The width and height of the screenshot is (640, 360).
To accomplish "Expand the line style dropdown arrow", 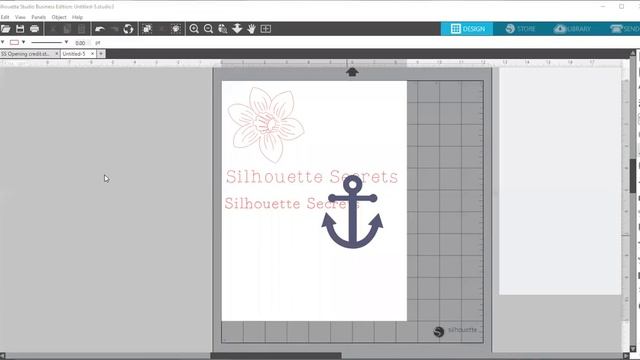I will pyautogui.click(x=66, y=42).
